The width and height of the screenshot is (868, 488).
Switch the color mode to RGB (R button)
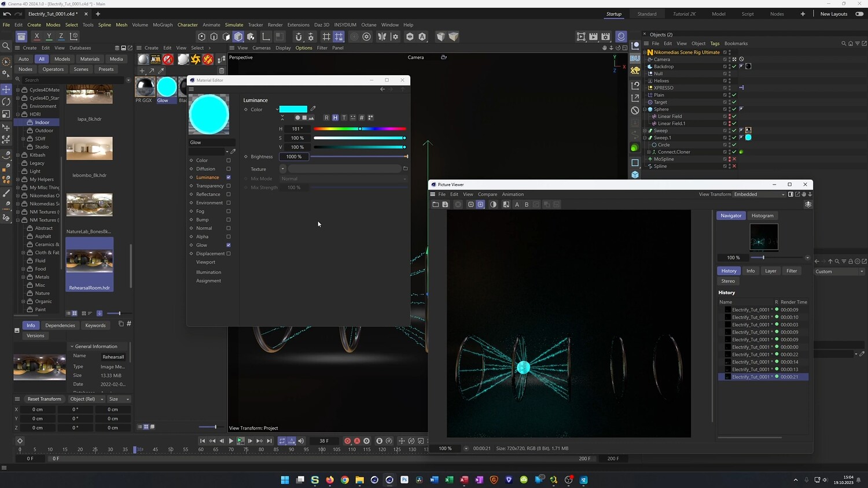(326, 117)
